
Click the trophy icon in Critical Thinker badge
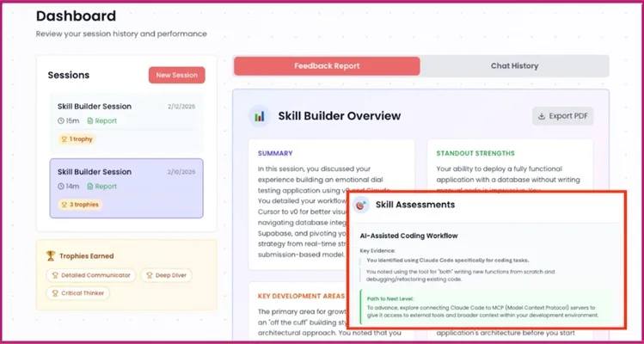pyautogui.click(x=53, y=292)
